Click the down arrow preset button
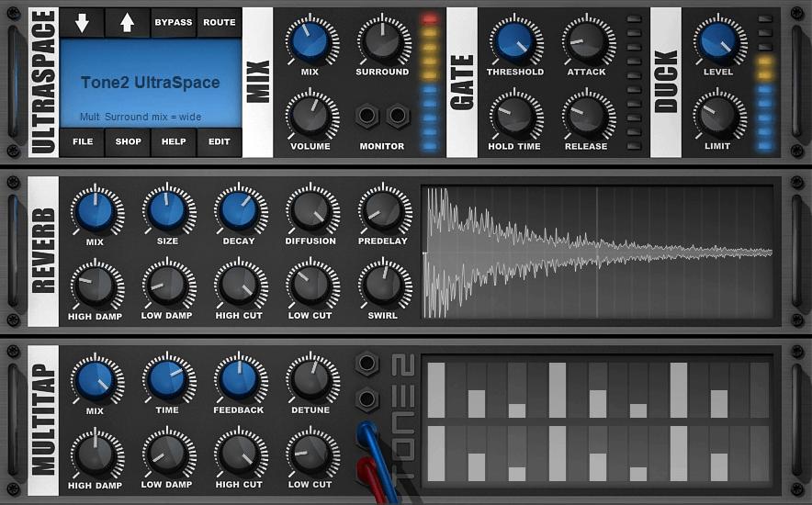 (82, 23)
